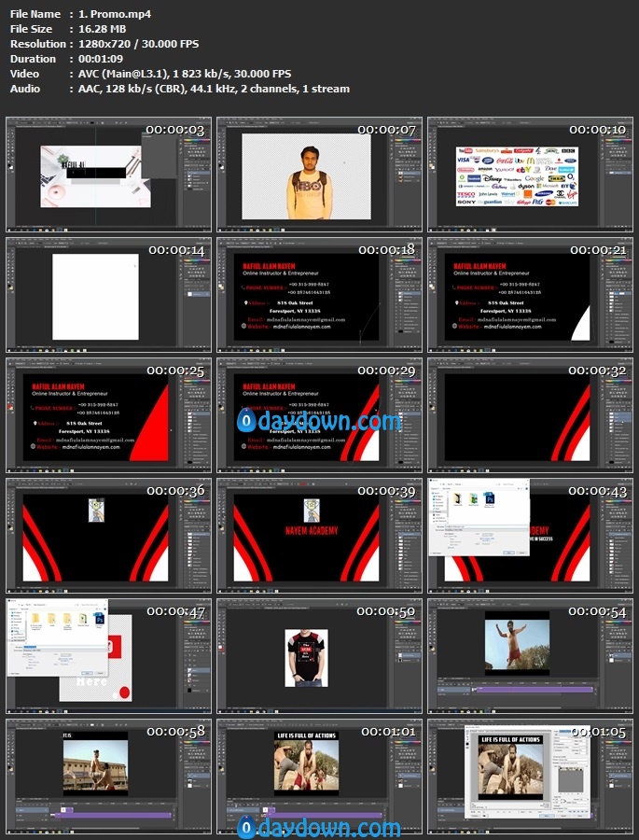Image resolution: width=639 pixels, height=840 pixels.
Task: Click the LIFE IS FULL OF ACTIONS caption at 00:01:01
Action: [x=306, y=737]
